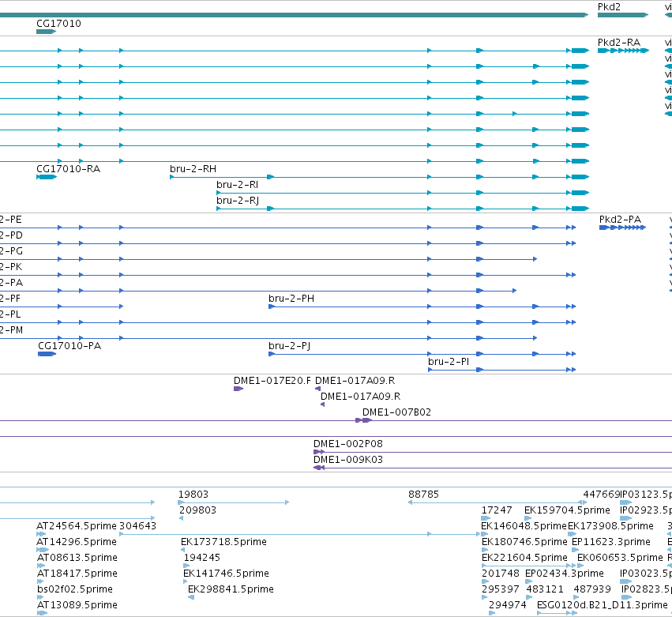
Task: Open the Pkd2-RA transcript
Action: click(623, 51)
